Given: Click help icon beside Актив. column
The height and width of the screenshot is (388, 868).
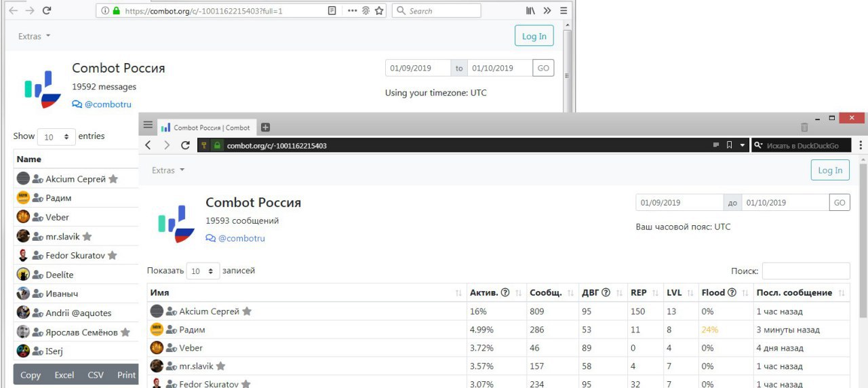Looking at the screenshot, I should [x=505, y=292].
